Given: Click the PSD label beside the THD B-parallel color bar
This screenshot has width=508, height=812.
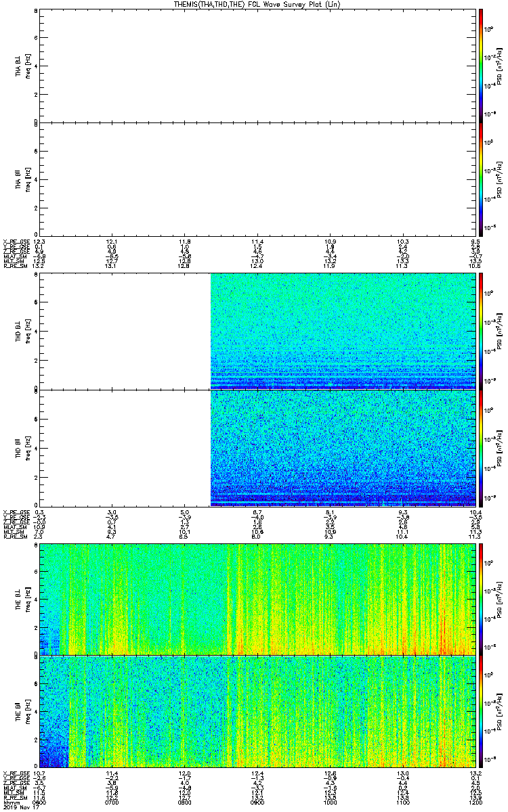Looking at the screenshot, I should [500, 448].
